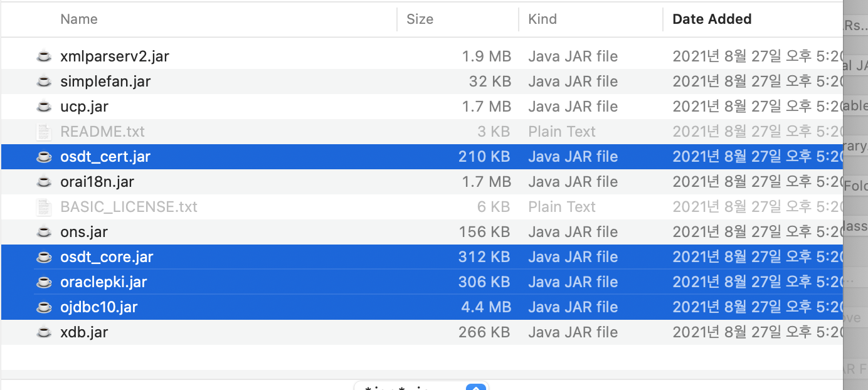The image size is (868, 390).
Task: Click the BASIC_LICENSE.txt document icon
Action: 43,207
